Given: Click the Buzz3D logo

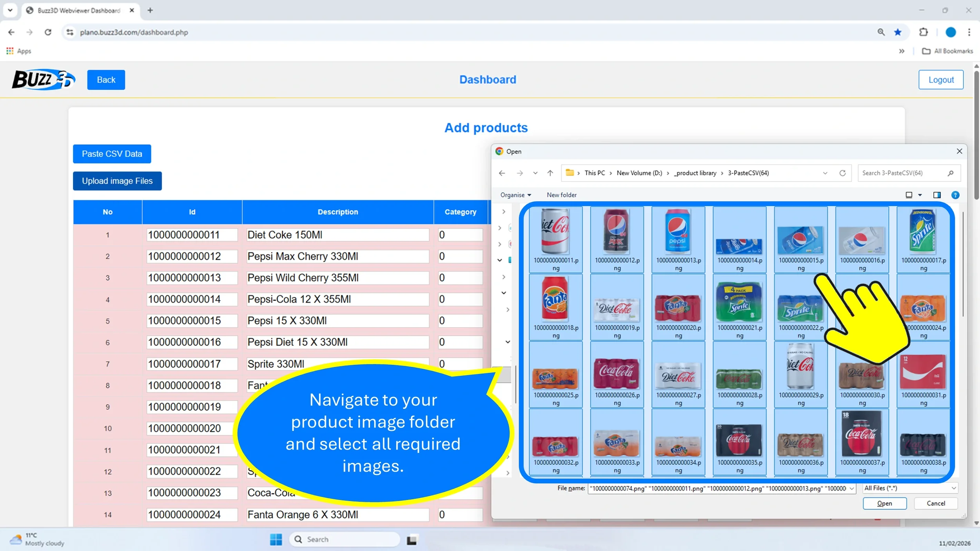Looking at the screenshot, I should click(43, 80).
